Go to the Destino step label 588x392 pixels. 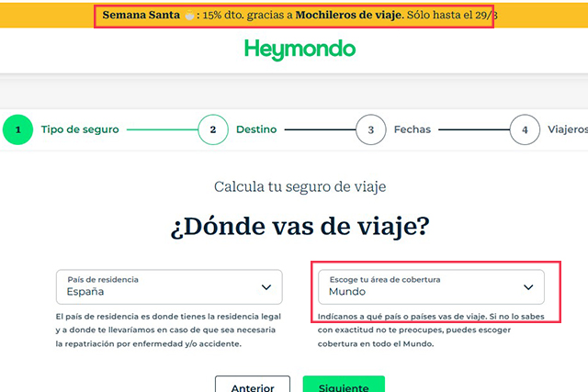tap(256, 129)
